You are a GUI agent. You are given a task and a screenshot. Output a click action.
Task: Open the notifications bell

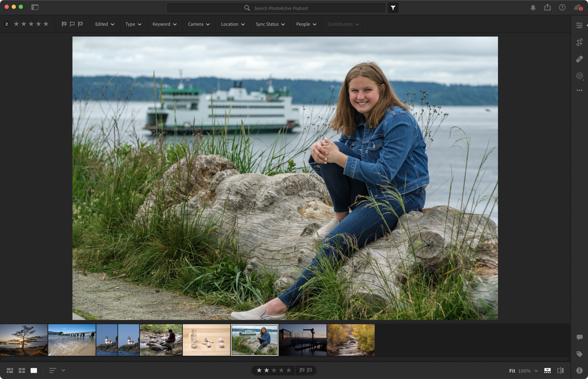point(533,7)
